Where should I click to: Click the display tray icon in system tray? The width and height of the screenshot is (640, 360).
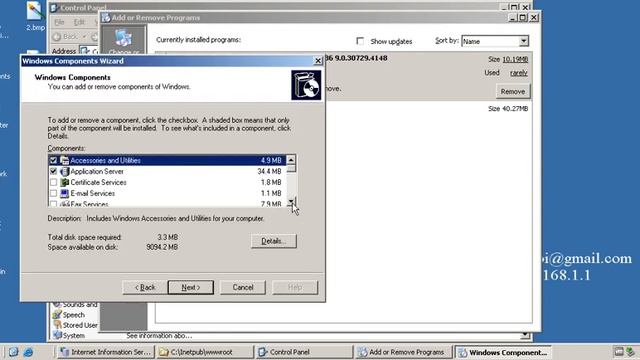[619, 352]
